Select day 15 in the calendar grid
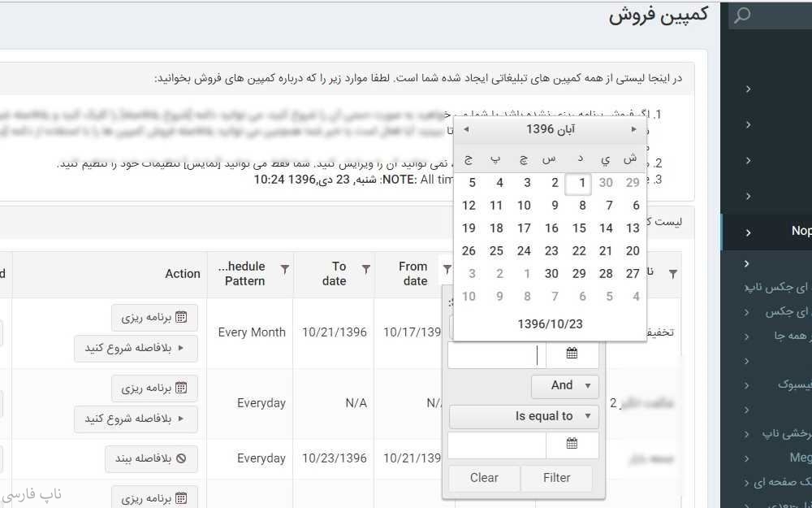 (579, 228)
